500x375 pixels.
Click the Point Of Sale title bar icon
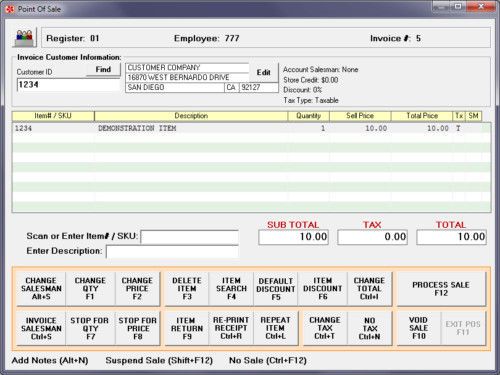pos(10,9)
